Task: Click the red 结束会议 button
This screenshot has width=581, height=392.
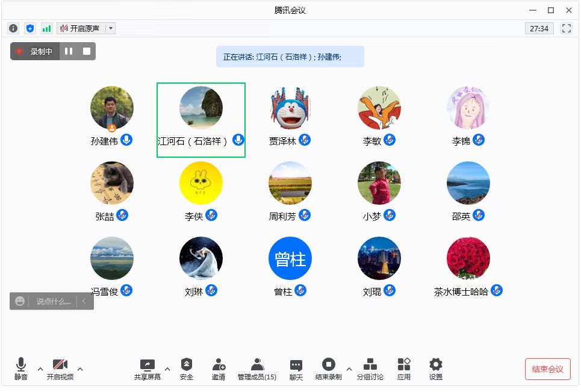Action: [x=547, y=369]
